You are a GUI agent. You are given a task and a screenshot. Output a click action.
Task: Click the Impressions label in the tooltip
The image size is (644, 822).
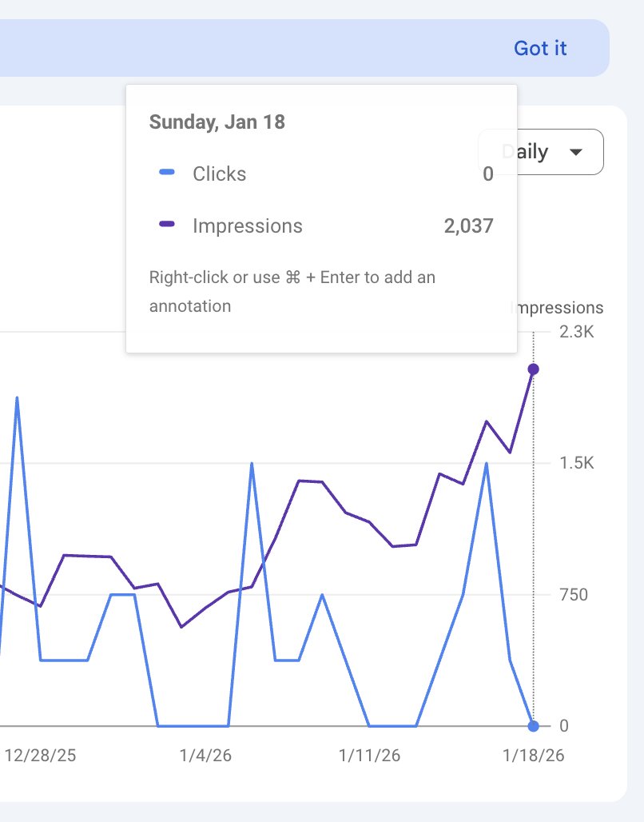tap(248, 226)
